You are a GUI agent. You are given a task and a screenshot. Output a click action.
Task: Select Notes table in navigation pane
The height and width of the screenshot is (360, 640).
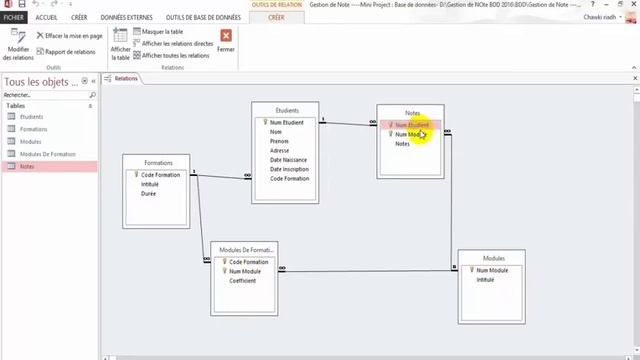coord(49,166)
